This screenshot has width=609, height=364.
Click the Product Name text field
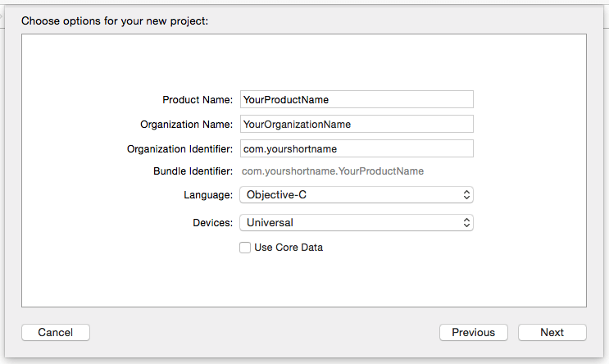[x=357, y=99]
